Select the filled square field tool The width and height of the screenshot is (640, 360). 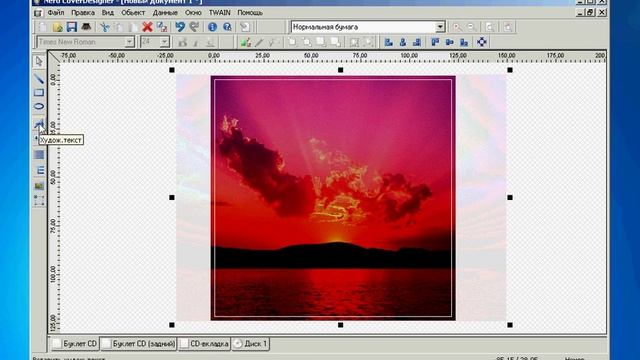pos(39,155)
